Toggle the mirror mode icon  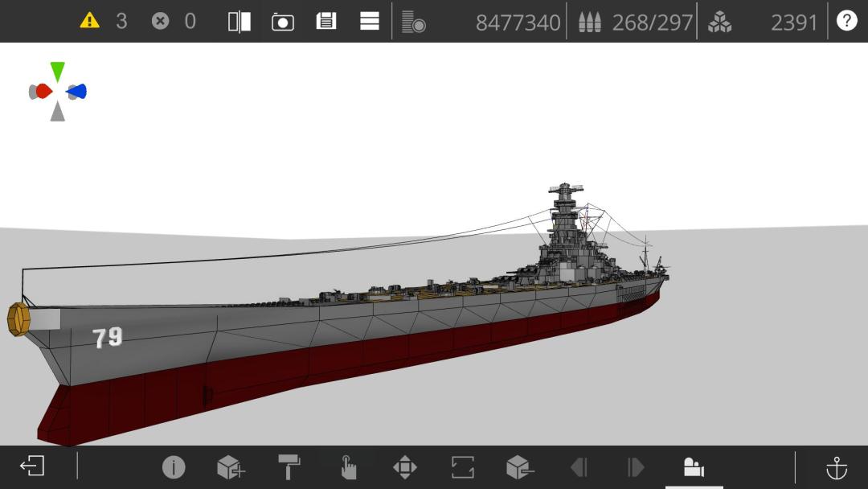click(240, 22)
